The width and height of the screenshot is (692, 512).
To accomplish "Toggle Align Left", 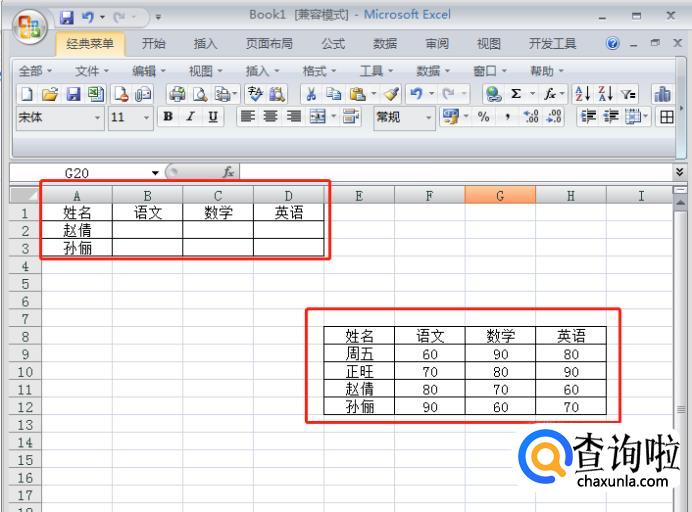I will [248, 117].
